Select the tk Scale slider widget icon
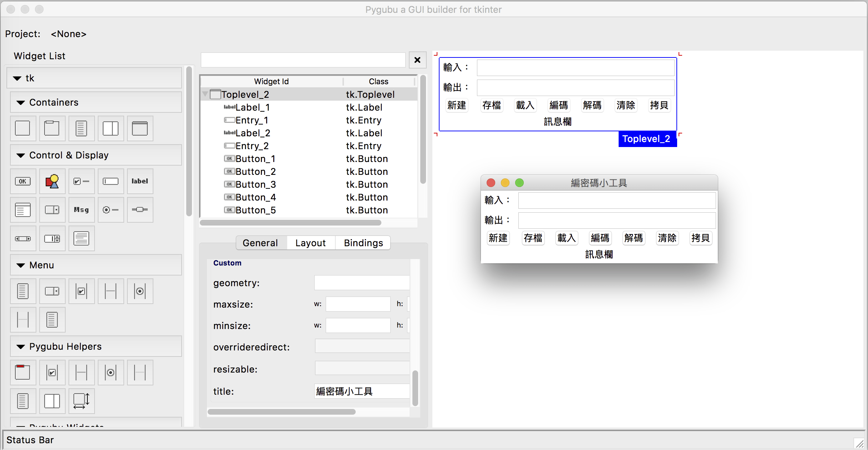This screenshot has height=450, width=868. pos(140,210)
